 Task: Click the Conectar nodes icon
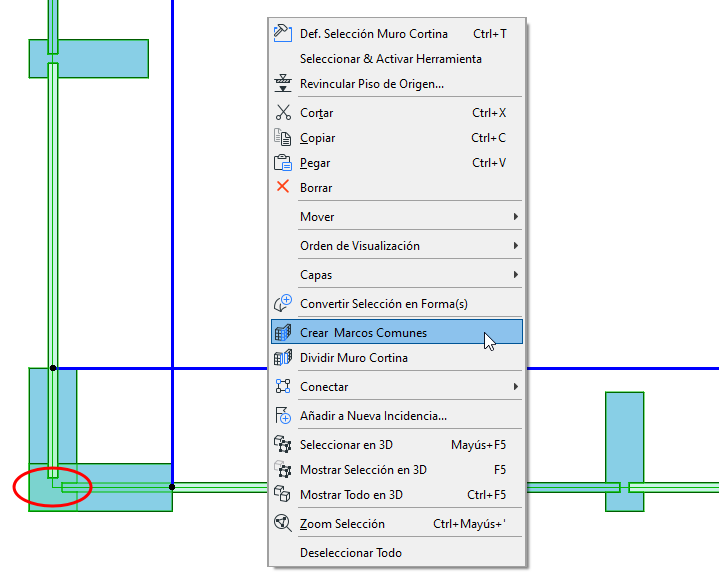pos(283,386)
